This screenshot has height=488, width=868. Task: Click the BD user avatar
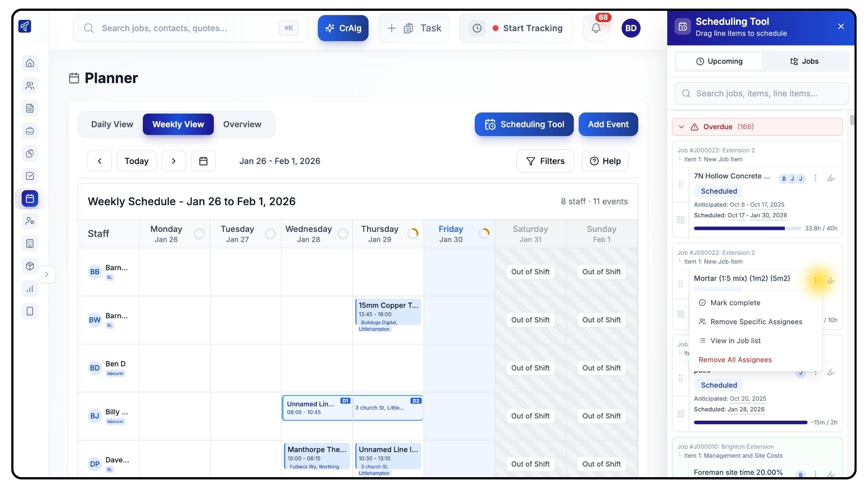tap(631, 28)
